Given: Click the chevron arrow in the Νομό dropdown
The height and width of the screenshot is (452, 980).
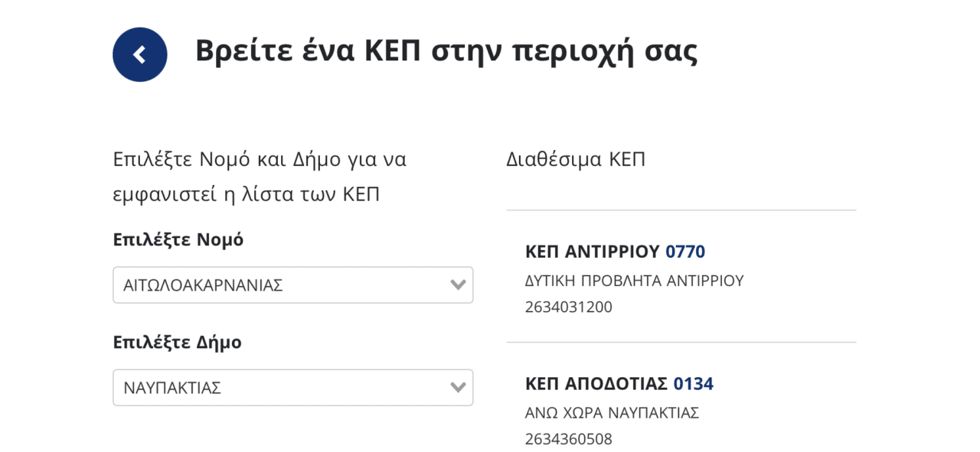Looking at the screenshot, I should tap(458, 285).
